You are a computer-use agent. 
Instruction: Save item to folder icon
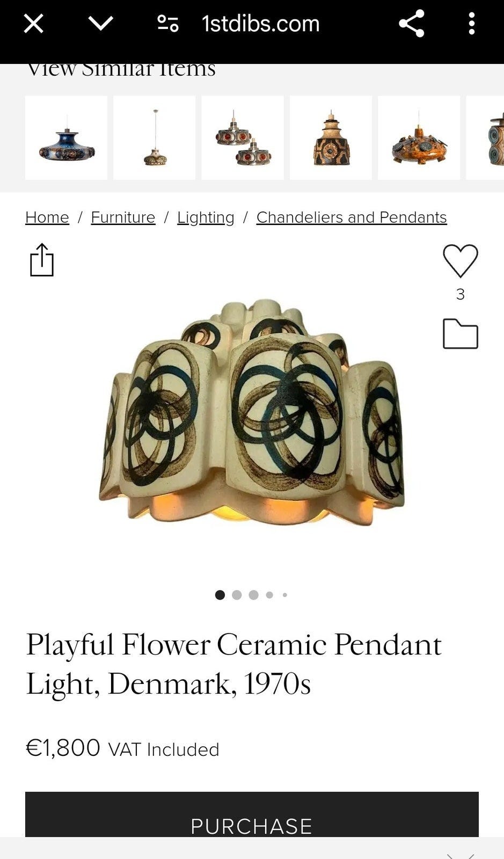[461, 334]
